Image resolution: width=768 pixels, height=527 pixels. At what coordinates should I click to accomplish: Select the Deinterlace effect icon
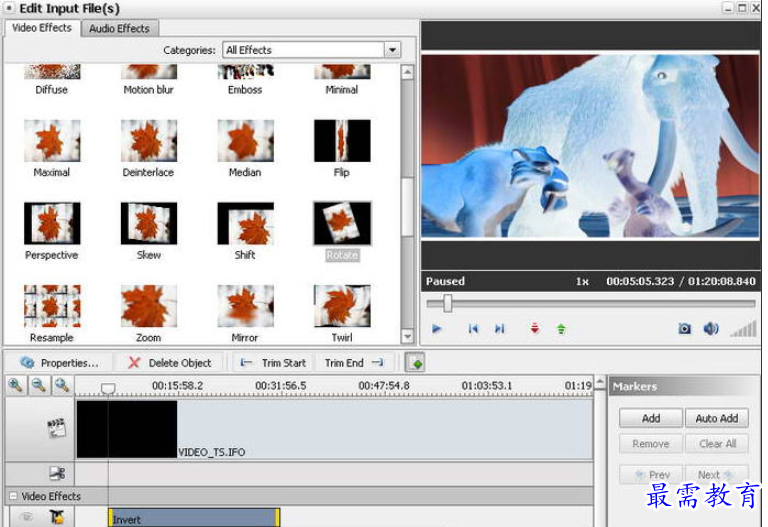coord(148,141)
